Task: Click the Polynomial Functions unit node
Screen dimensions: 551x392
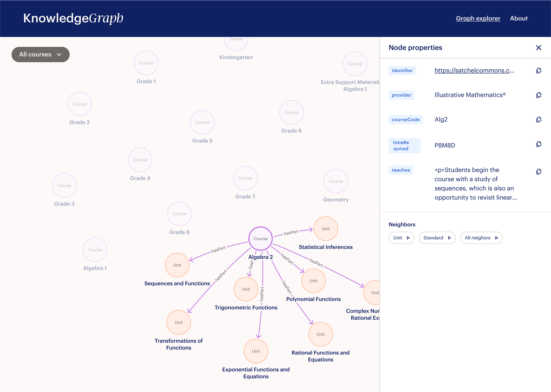Action: tap(313, 281)
